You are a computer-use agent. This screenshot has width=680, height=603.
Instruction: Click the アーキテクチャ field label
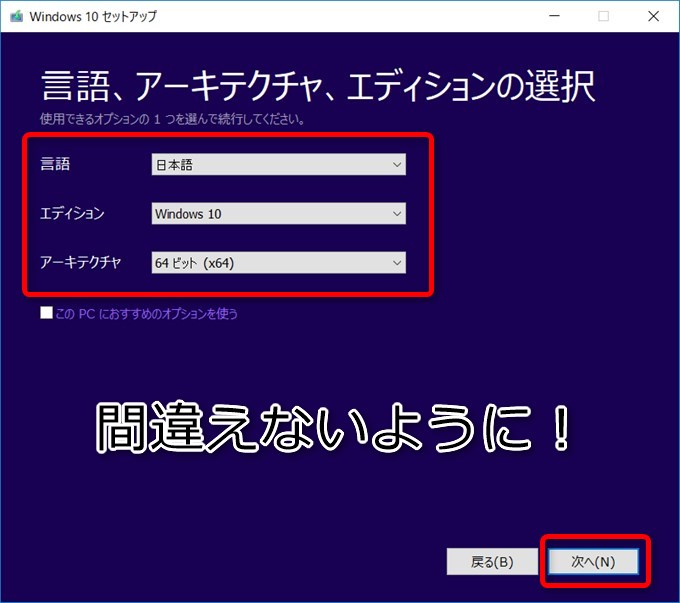coord(80,262)
